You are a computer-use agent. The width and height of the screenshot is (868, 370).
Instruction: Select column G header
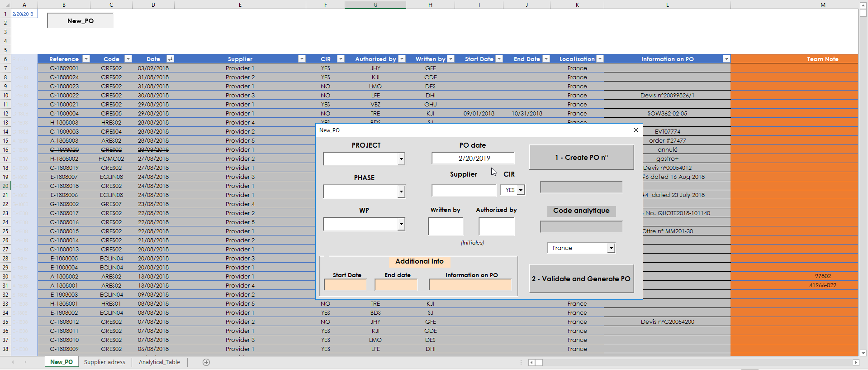[x=375, y=5]
